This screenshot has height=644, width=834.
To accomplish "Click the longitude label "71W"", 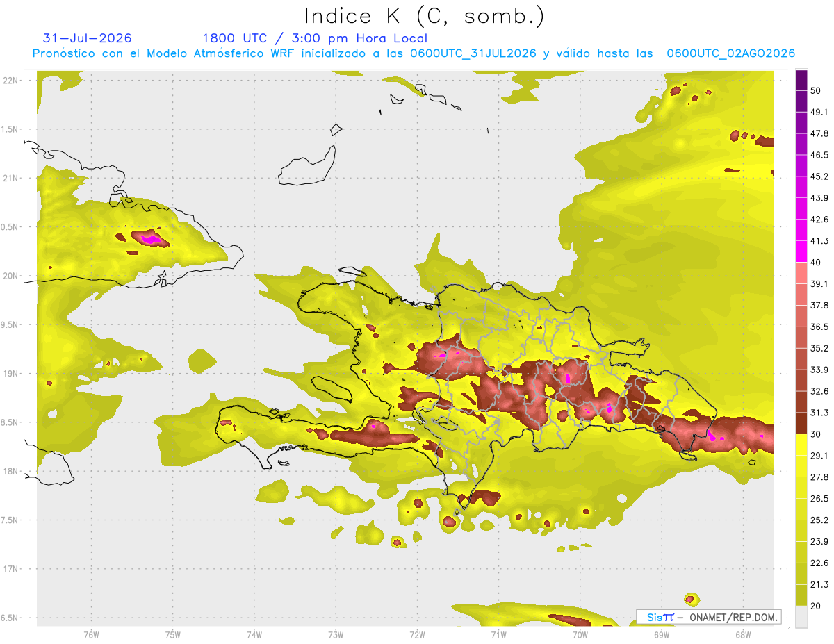I will (x=498, y=635).
